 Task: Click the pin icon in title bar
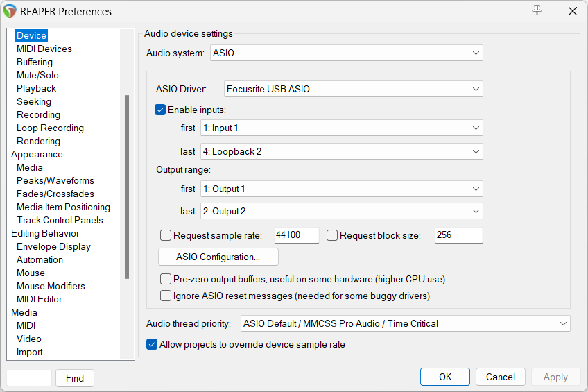tap(537, 10)
